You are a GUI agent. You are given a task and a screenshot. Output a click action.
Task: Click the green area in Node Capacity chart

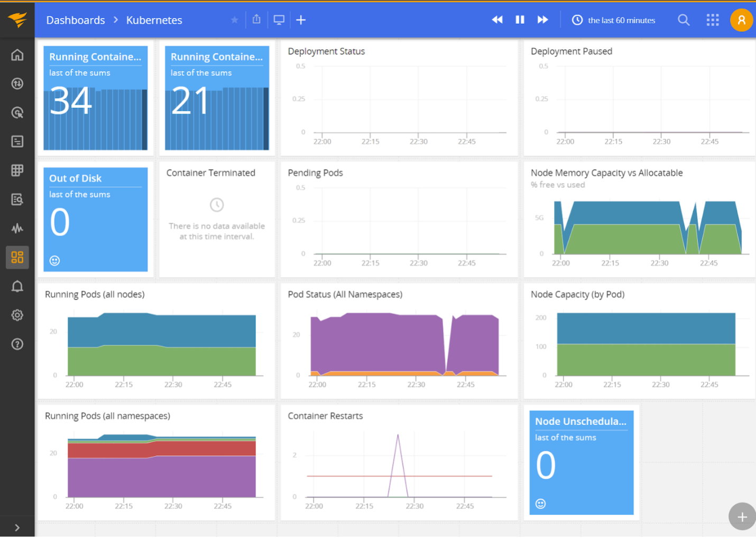click(x=646, y=360)
